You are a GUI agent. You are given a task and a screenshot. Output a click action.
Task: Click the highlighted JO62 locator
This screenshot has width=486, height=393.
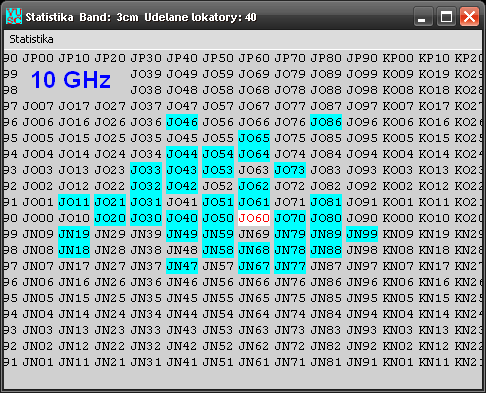[x=254, y=186]
